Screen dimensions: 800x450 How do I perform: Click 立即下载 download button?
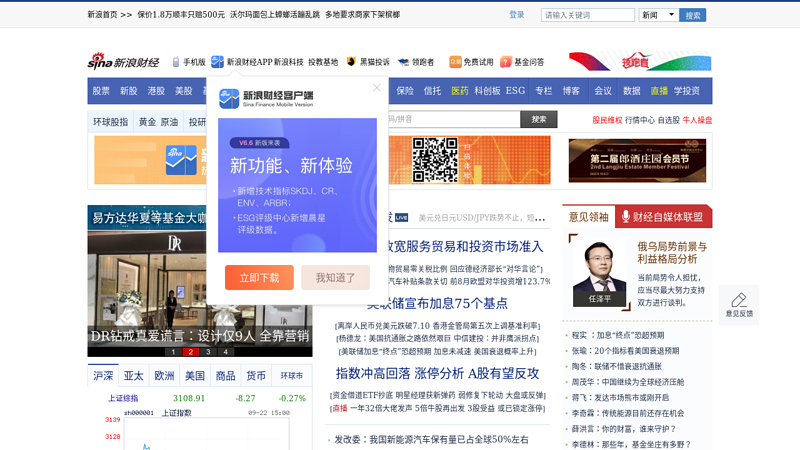259,278
